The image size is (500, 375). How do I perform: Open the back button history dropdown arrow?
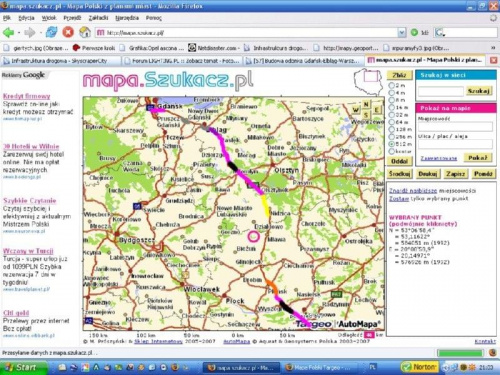tap(19, 33)
